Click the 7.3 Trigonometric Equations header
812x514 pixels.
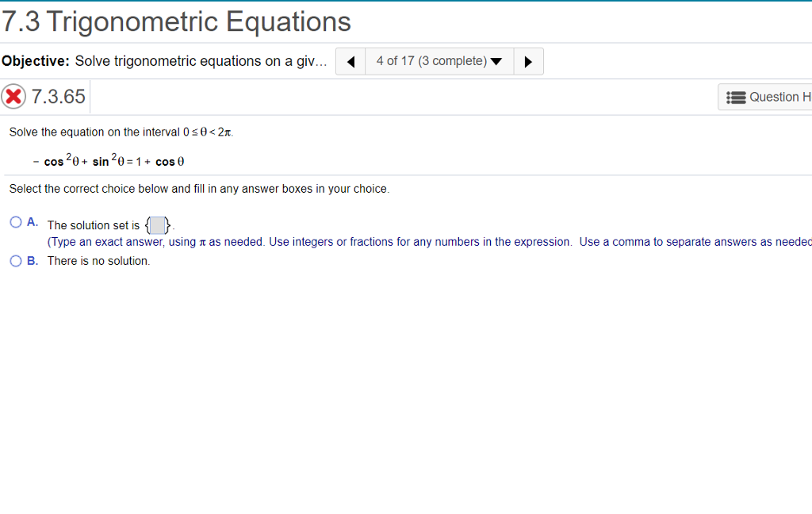coord(175,21)
